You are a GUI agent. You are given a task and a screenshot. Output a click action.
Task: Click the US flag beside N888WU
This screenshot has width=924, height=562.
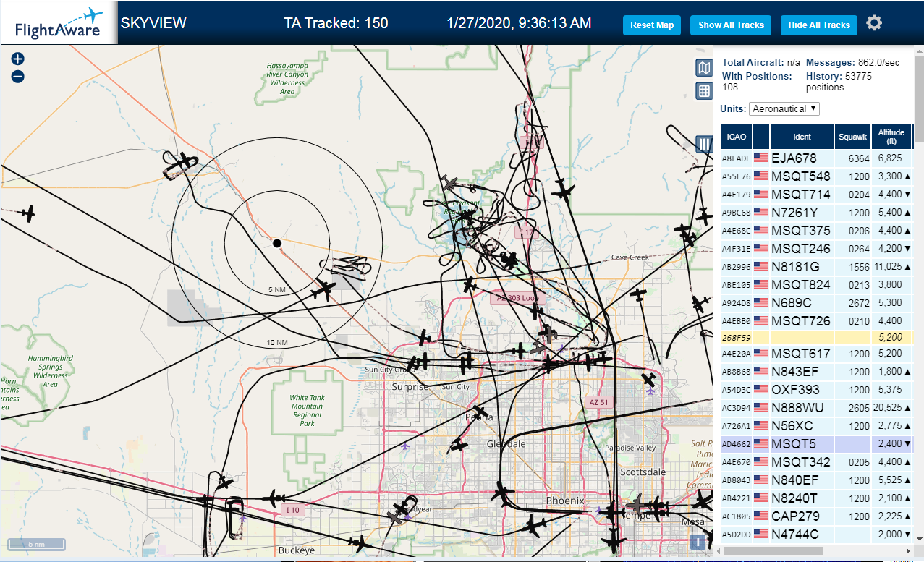(761, 408)
